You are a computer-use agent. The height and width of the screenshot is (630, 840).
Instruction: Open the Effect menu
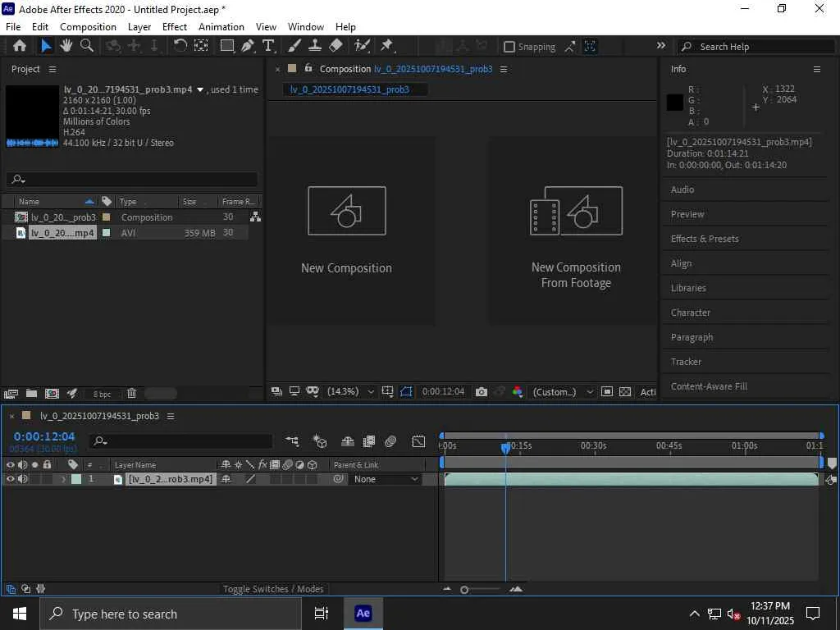point(174,26)
